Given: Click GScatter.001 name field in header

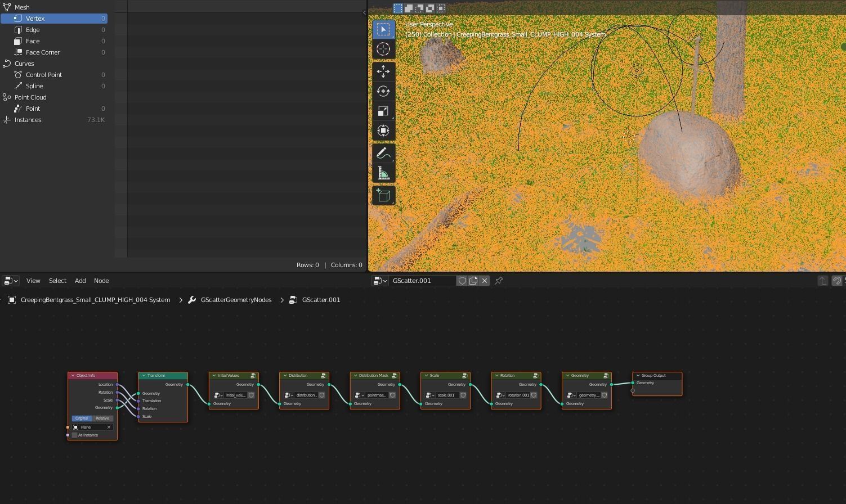Looking at the screenshot, I should [x=423, y=281].
